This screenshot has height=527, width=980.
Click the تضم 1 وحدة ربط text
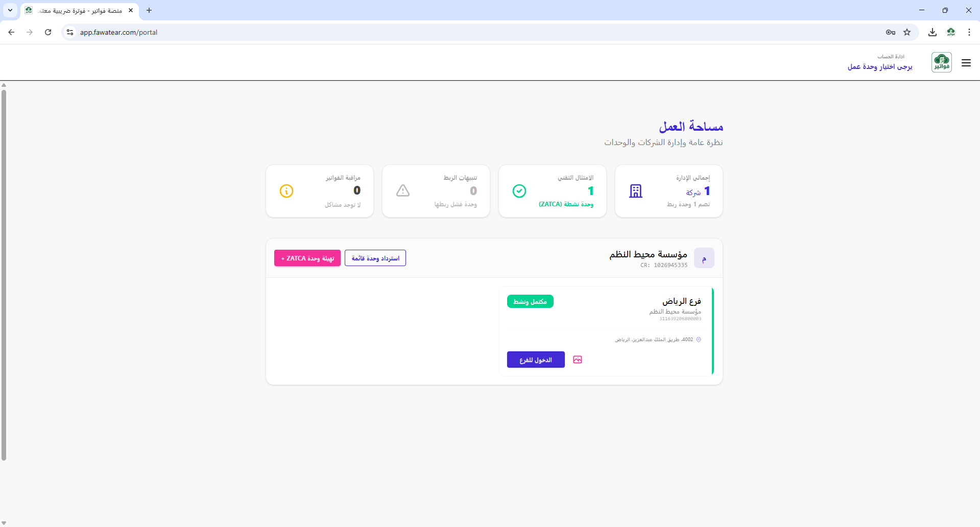[x=688, y=204]
